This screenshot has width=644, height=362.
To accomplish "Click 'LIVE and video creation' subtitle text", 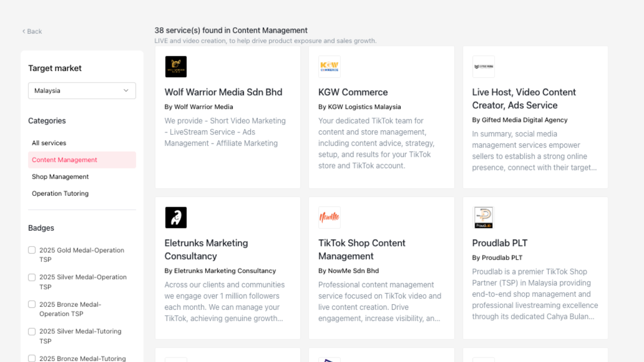I will click(265, 40).
